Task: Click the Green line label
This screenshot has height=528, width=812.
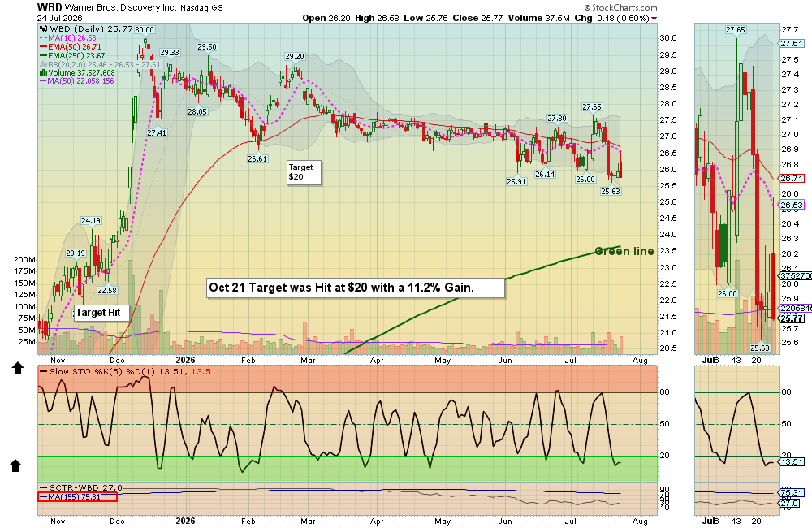Action: pos(624,251)
